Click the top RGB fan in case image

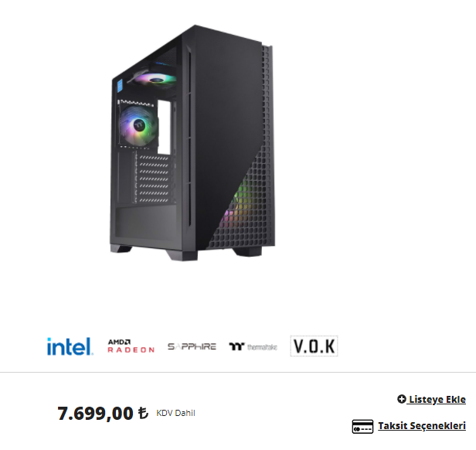click(x=155, y=80)
